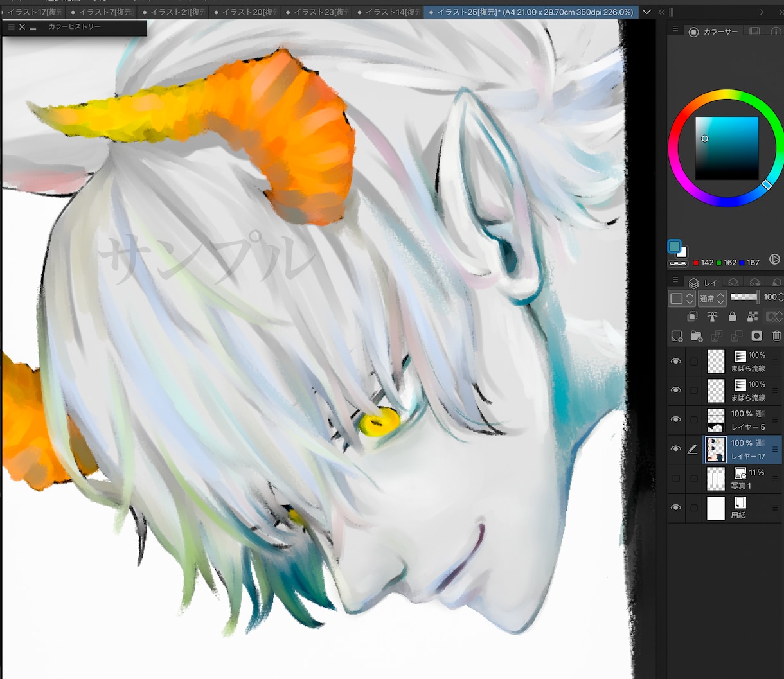This screenshot has width=784, height=679.
Task: Delete the selected layer
Action: click(777, 336)
